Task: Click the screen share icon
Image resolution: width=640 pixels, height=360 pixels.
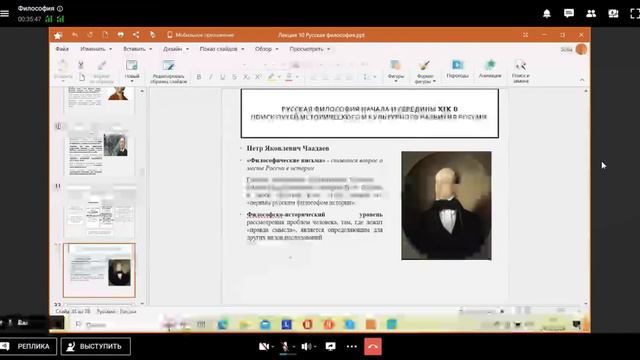Action: (x=330, y=347)
